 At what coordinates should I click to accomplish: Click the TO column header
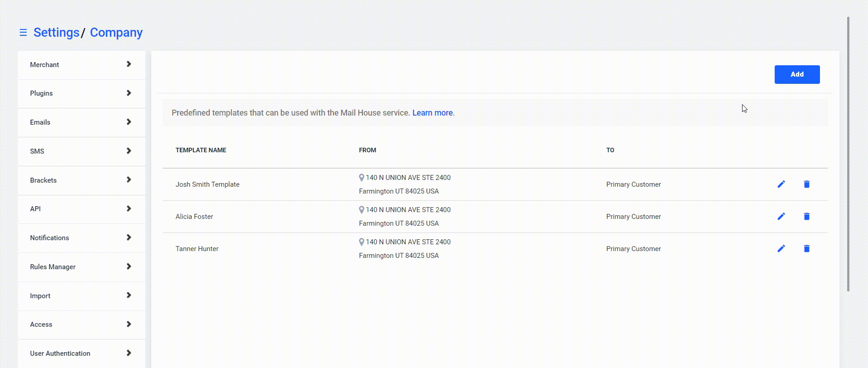point(610,150)
